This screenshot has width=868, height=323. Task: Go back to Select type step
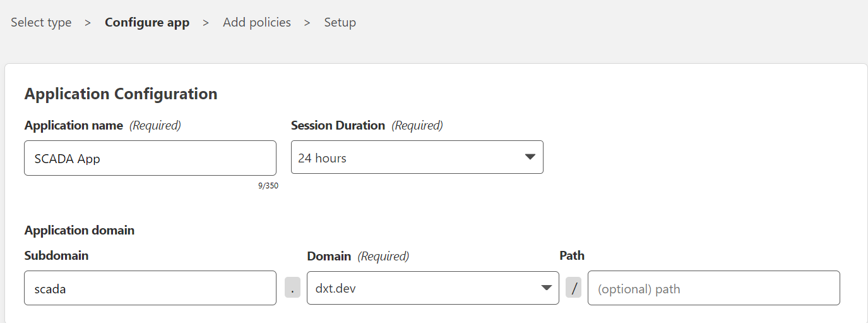[x=41, y=22]
